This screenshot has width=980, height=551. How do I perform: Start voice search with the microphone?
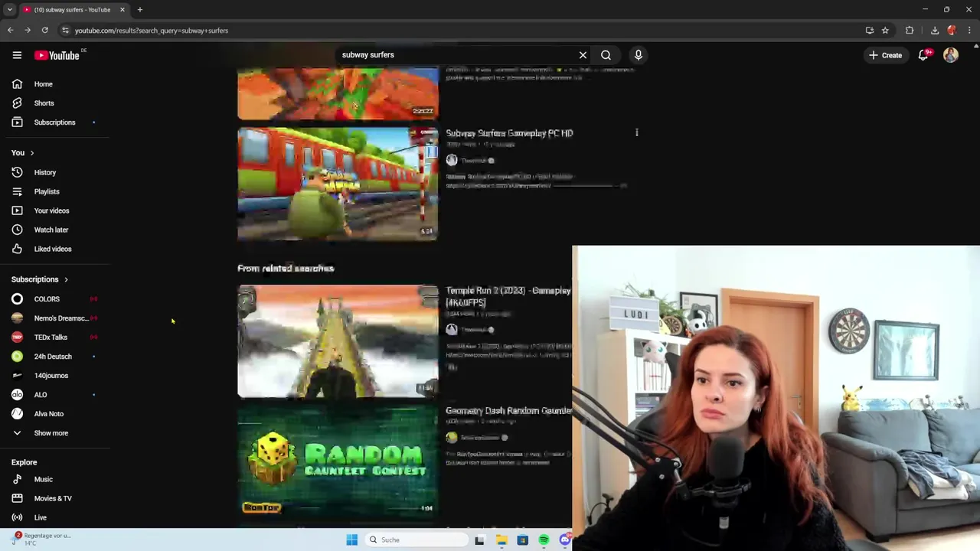coord(638,55)
